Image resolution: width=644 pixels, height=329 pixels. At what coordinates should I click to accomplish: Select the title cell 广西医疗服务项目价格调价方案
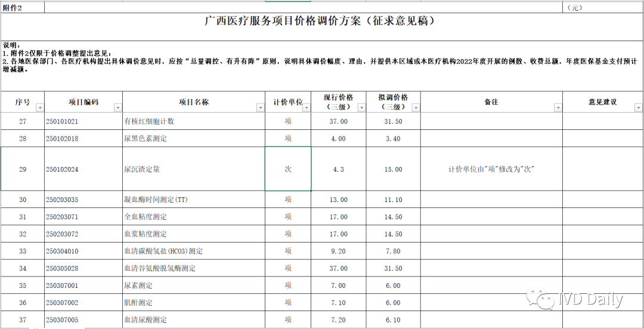point(321,21)
